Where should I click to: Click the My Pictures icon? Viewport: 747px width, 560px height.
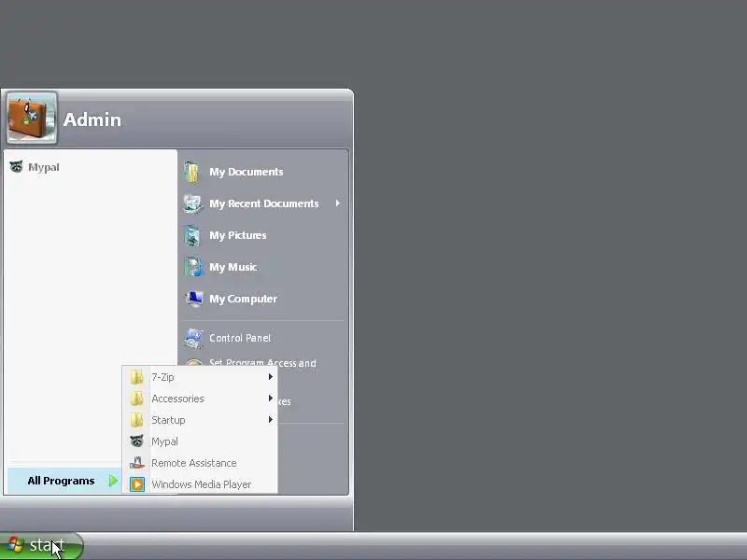[192, 236]
